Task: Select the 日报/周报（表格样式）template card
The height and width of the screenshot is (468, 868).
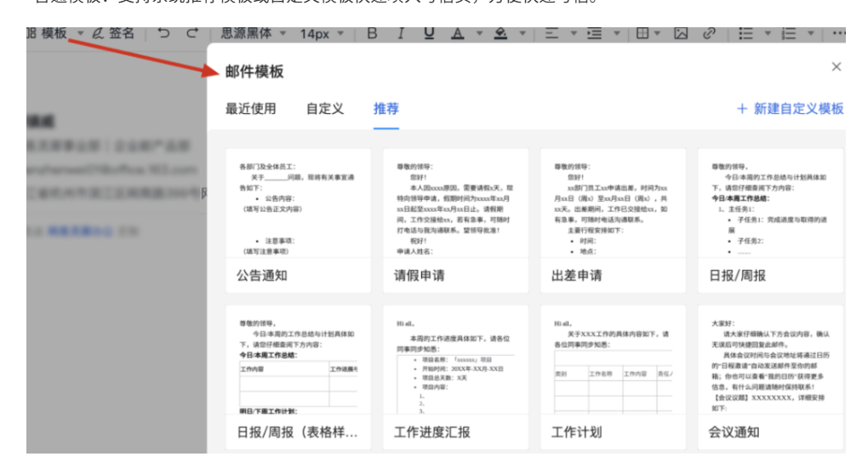Action: [299, 377]
